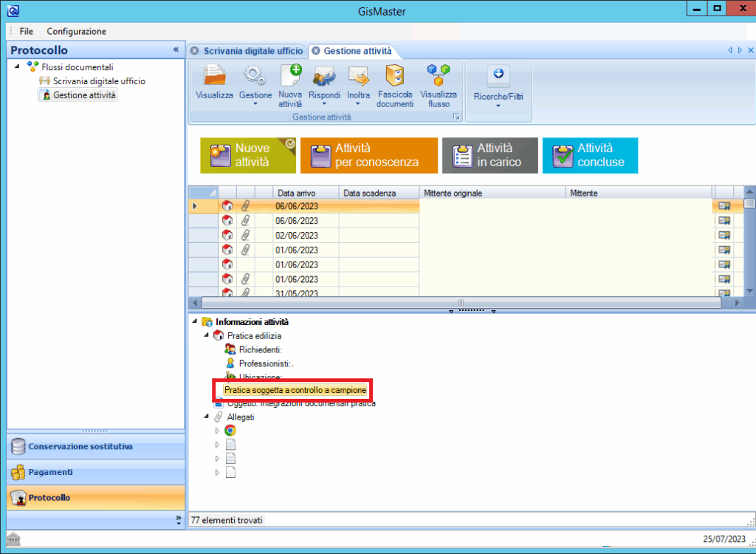
Task: Expand the first attachment under Allegati
Action: pyautogui.click(x=217, y=431)
